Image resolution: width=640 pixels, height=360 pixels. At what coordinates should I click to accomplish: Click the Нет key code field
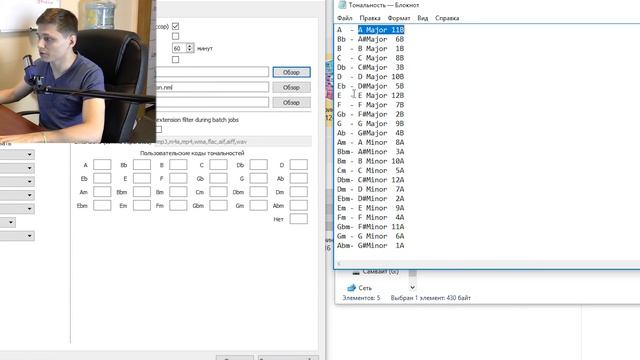click(x=299, y=219)
